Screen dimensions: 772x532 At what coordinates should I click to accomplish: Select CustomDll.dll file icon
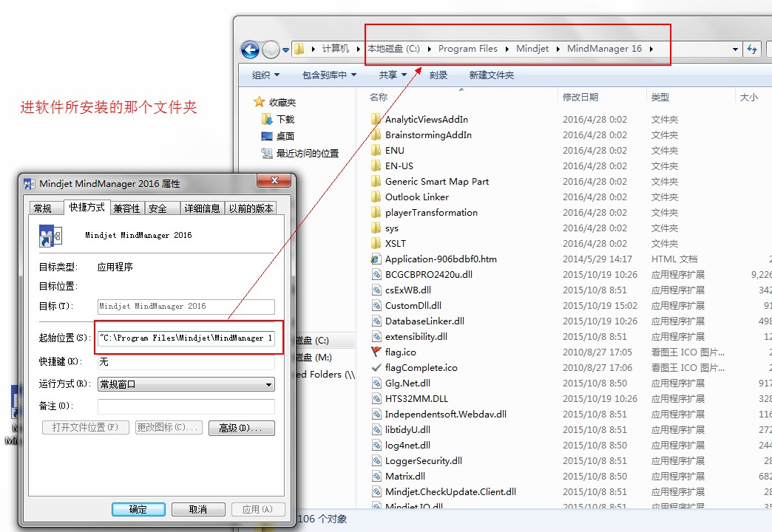click(x=376, y=305)
